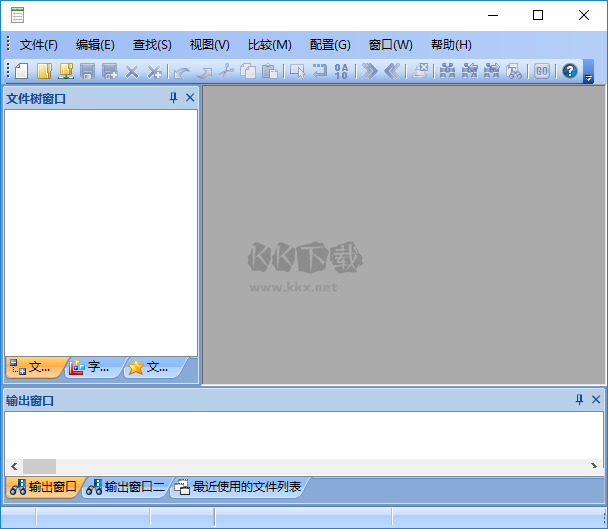Click the Open File folder icon
Image resolution: width=608 pixels, height=529 pixels.
pos(44,71)
